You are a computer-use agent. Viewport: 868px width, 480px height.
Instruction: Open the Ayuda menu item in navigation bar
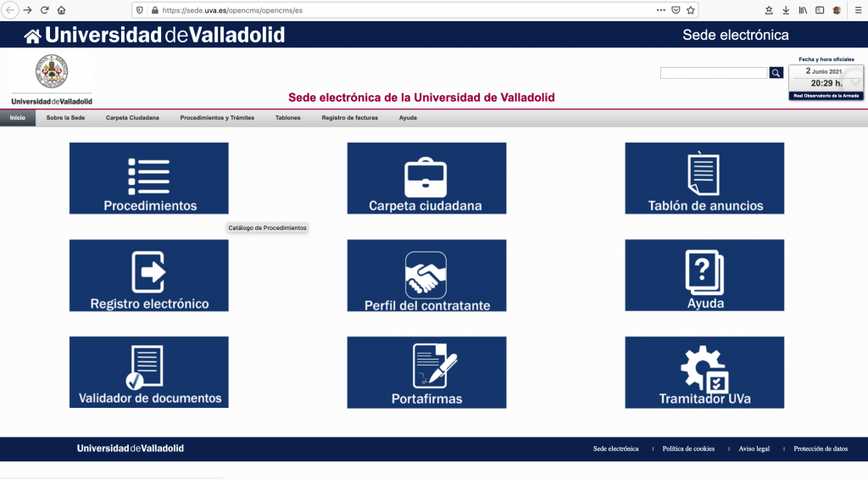[x=408, y=117]
